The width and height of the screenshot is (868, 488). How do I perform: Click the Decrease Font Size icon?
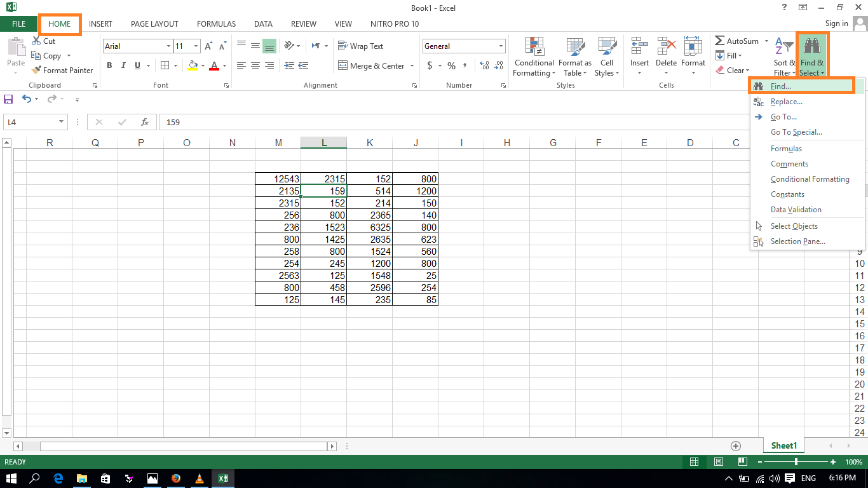[222, 46]
